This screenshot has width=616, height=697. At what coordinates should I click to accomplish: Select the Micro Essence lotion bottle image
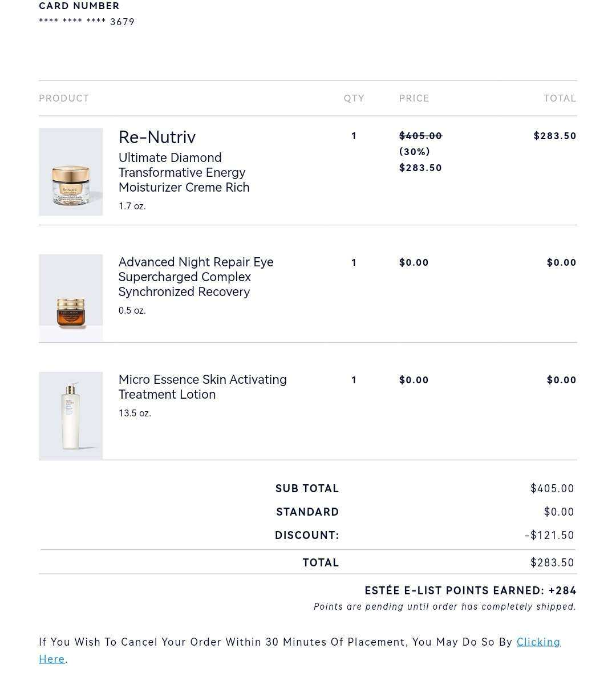(x=71, y=415)
